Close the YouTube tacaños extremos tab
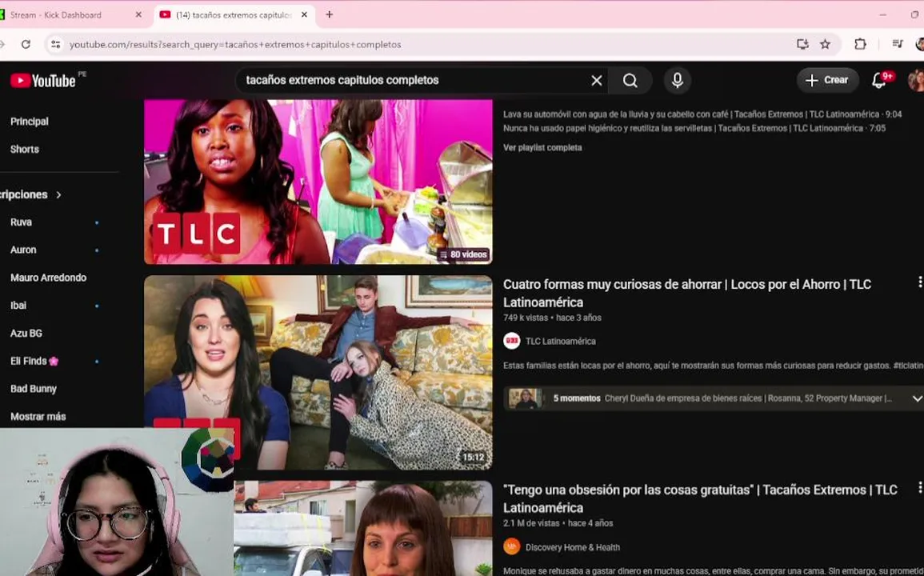The height and width of the screenshot is (576, 924). click(x=304, y=14)
